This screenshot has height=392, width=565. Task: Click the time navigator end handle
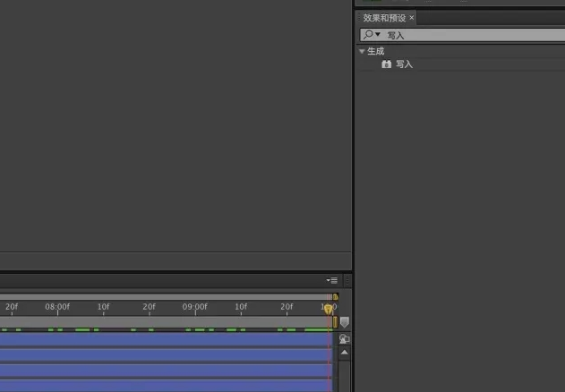point(335,297)
